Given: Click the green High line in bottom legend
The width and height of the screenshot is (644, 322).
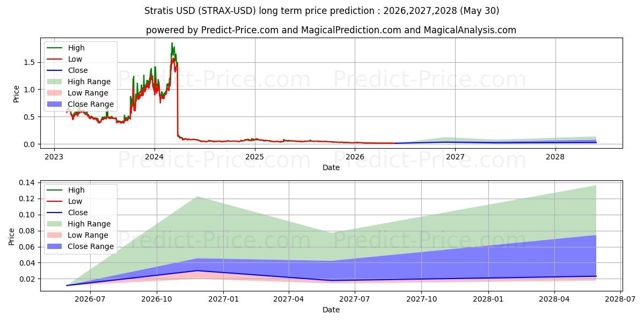Looking at the screenshot, I should click(56, 190).
